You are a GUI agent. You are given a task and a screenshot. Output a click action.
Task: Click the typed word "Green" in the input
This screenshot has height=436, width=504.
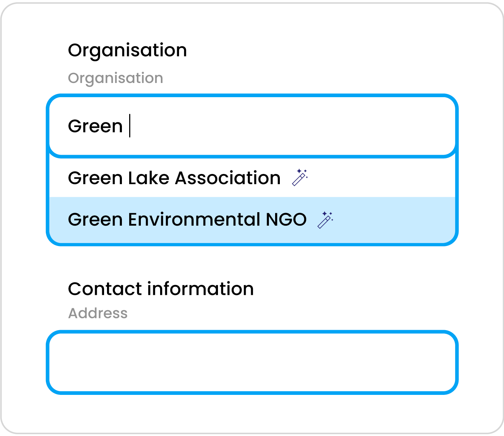(x=95, y=126)
